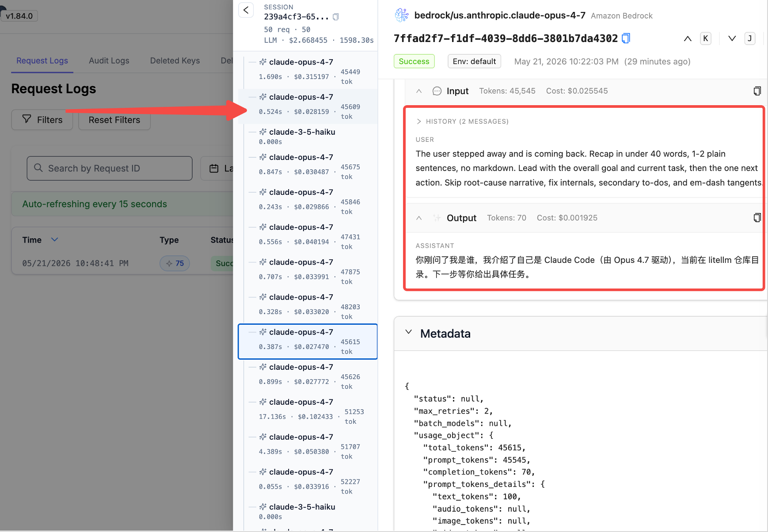Click Reset Filters
Viewport: 768px width, 532px height.
click(114, 120)
